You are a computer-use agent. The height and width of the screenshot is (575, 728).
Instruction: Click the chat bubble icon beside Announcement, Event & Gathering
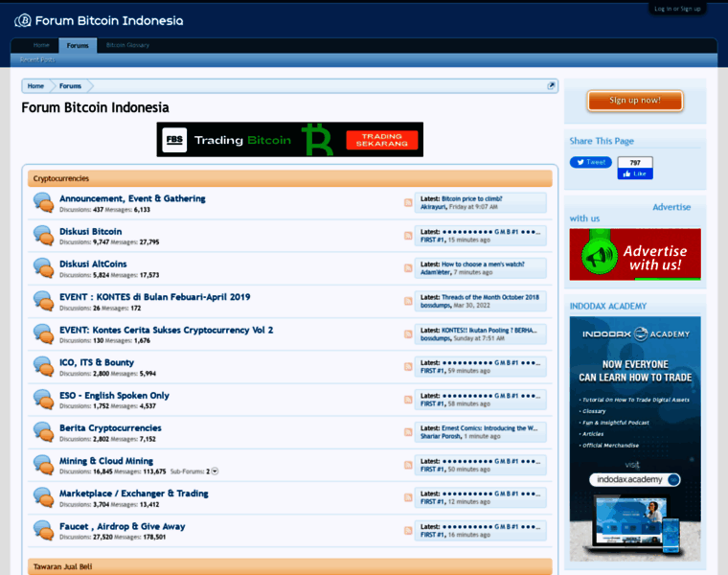44,202
